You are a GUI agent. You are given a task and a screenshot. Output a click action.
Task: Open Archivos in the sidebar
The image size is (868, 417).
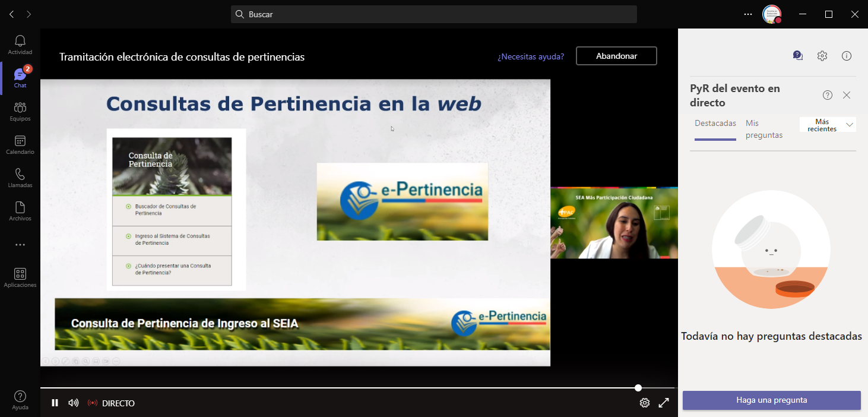pos(20,211)
